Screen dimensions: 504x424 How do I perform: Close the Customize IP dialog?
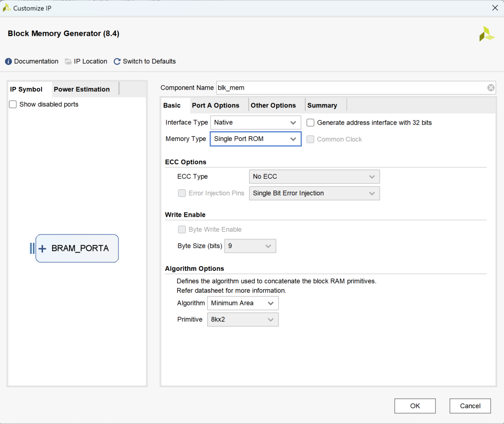coord(495,8)
